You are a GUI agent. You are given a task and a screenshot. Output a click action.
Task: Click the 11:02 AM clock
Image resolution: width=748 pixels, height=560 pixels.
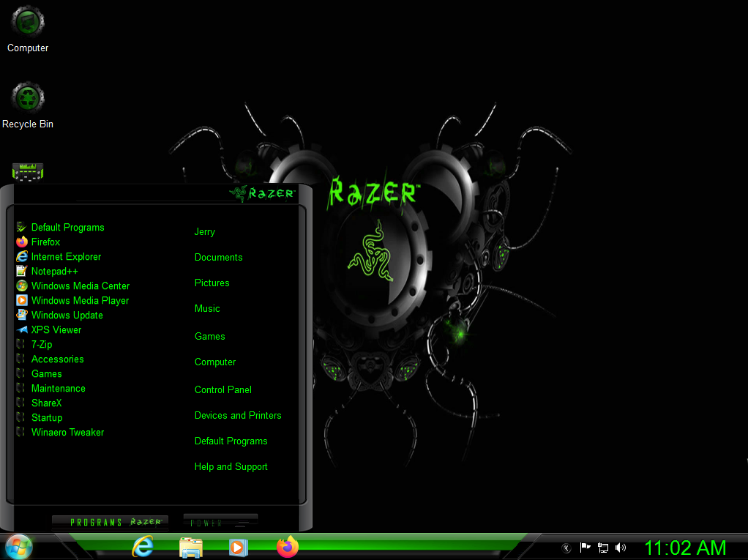(x=685, y=548)
